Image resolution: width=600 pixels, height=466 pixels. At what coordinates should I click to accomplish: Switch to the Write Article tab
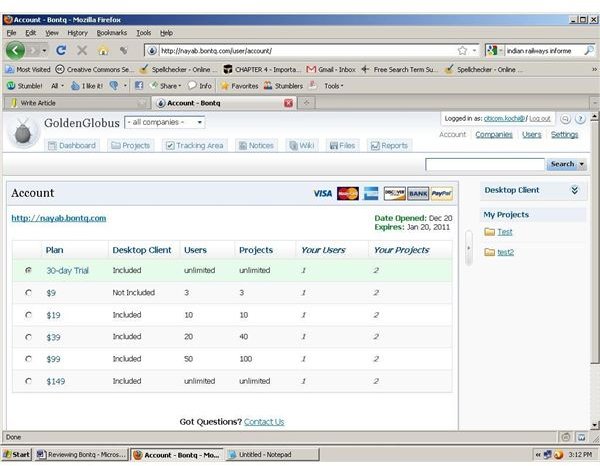click(77, 103)
